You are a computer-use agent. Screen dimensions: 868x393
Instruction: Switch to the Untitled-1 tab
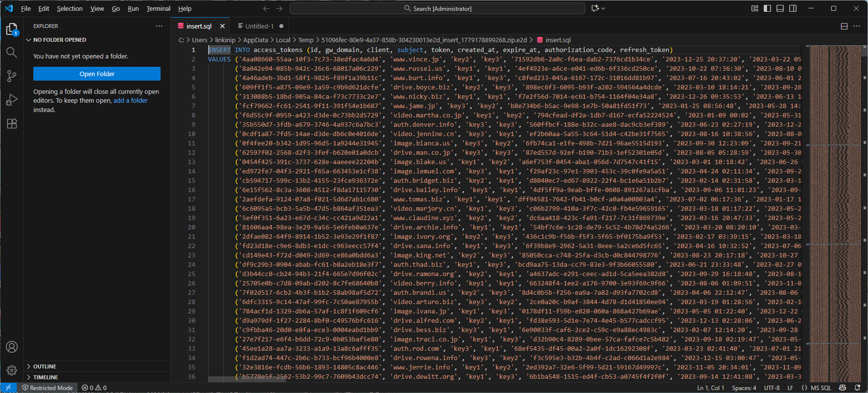[259, 26]
